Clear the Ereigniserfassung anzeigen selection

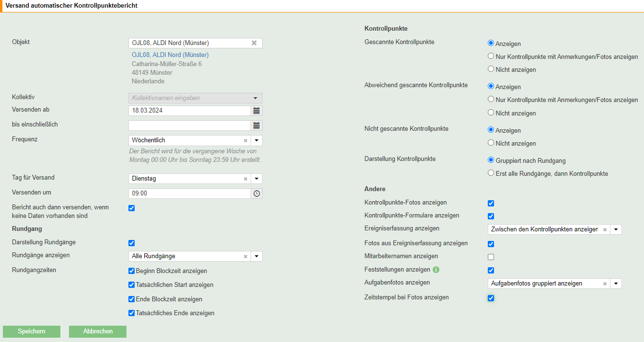(605, 229)
